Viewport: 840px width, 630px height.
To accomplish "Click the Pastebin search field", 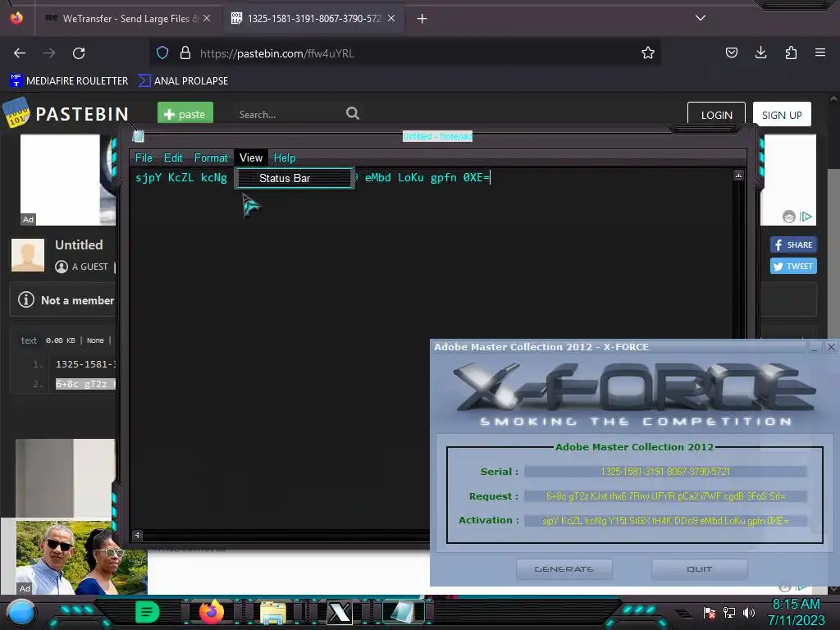I will [x=290, y=114].
